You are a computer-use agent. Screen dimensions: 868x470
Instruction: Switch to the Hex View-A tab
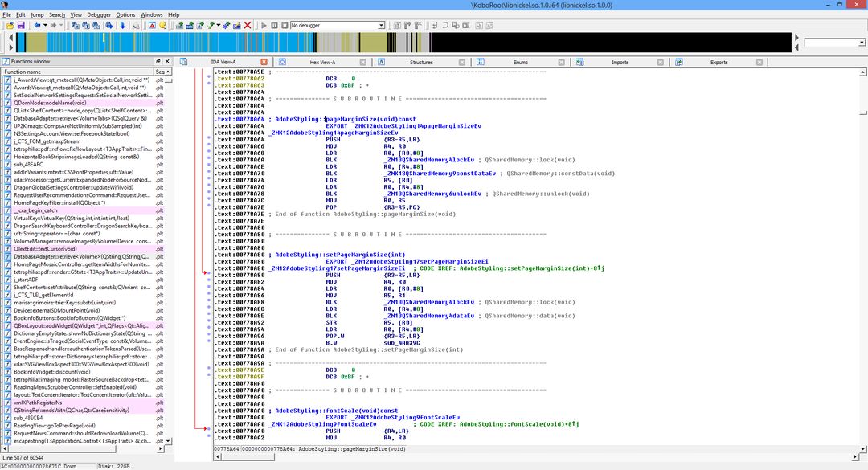coord(322,62)
